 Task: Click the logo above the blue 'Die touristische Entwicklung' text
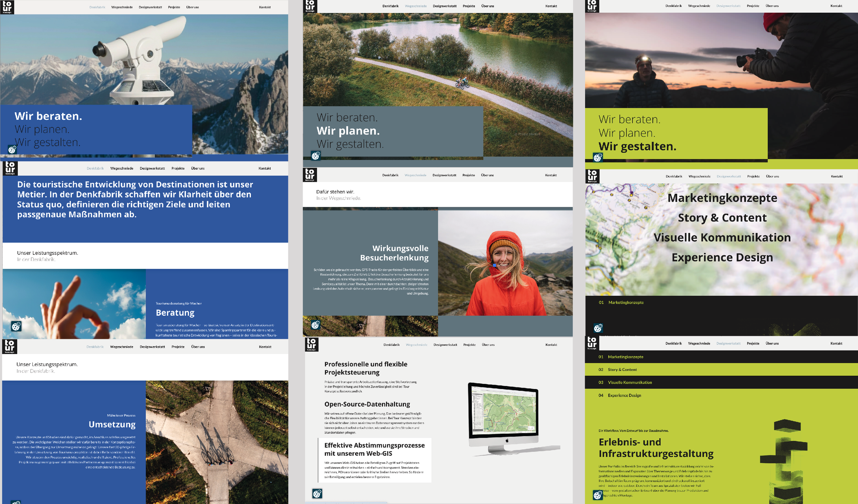tap(10, 168)
